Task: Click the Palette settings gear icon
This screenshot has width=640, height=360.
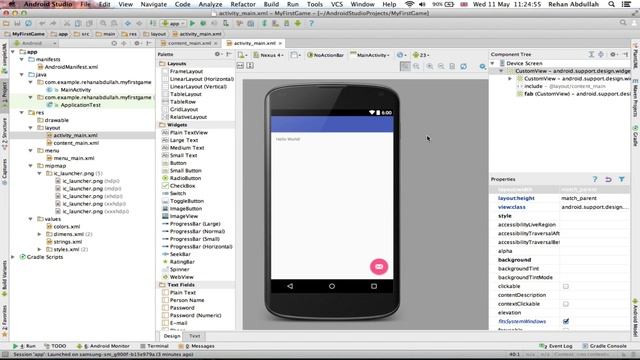Action: point(218,54)
